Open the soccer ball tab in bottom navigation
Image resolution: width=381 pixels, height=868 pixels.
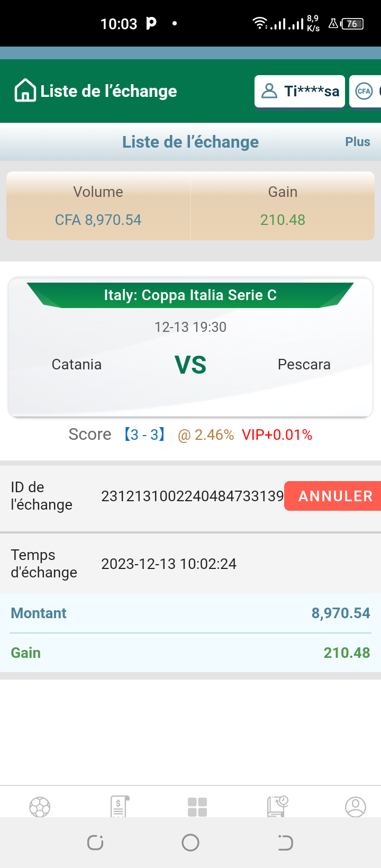(40, 807)
